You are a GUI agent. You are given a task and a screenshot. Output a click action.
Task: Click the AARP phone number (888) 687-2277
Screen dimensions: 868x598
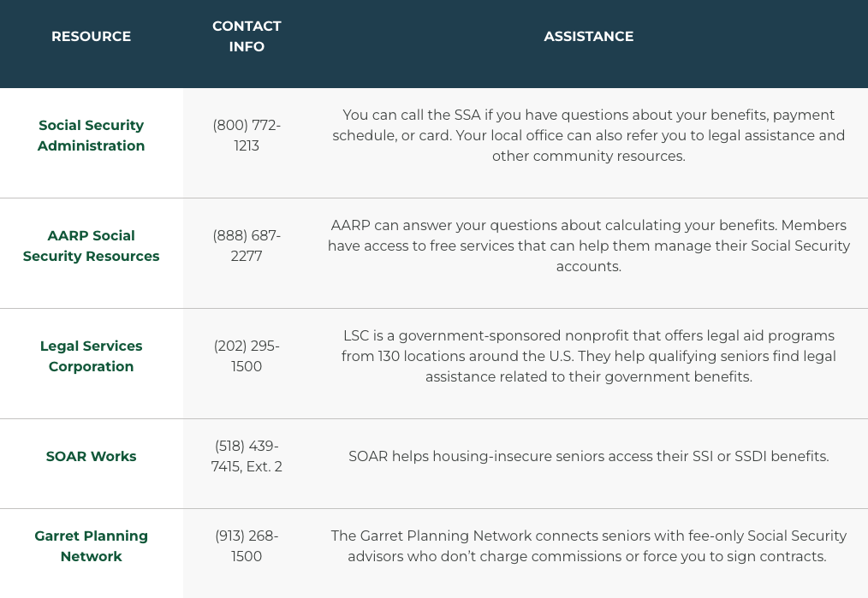(x=247, y=246)
